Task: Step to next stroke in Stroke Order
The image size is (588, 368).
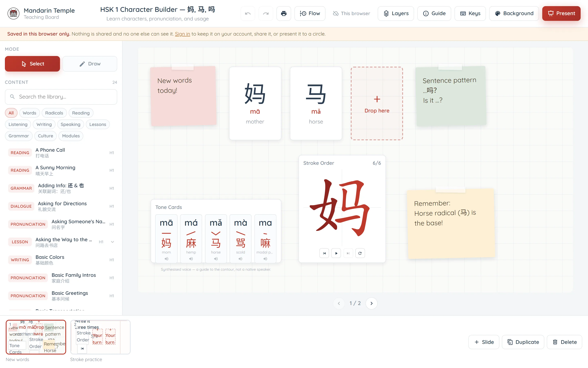Action: point(348,253)
